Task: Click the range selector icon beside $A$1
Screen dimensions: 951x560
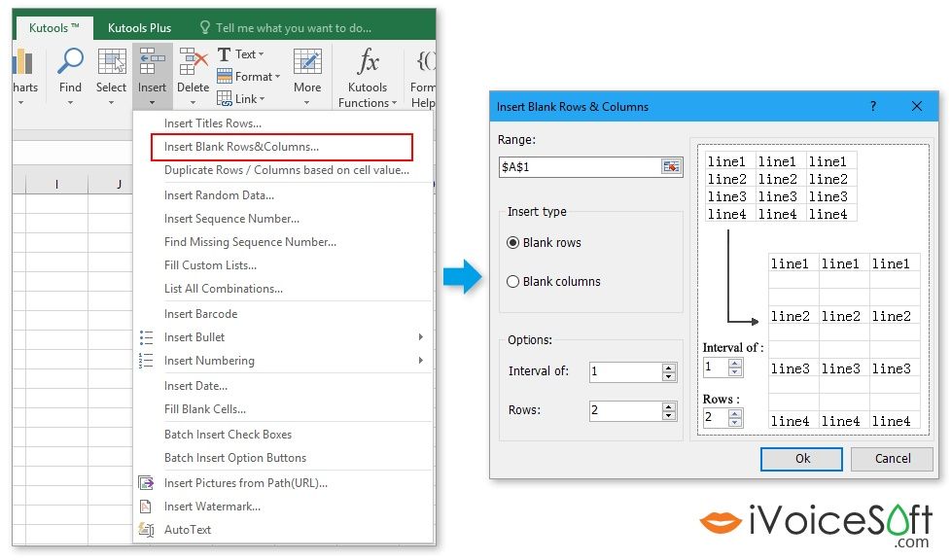Action: [671, 166]
